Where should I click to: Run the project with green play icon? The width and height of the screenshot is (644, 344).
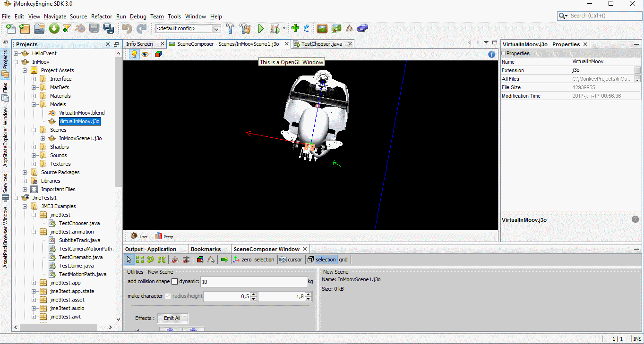261,28
